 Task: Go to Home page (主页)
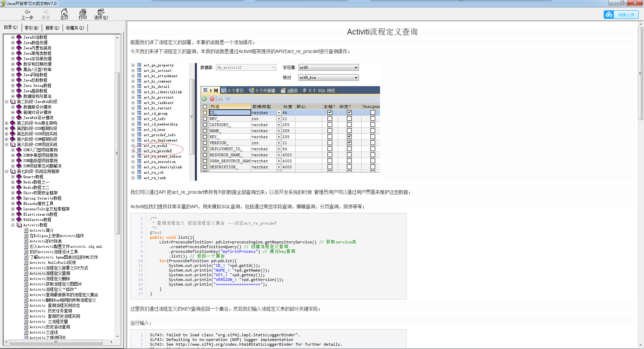coord(64,14)
